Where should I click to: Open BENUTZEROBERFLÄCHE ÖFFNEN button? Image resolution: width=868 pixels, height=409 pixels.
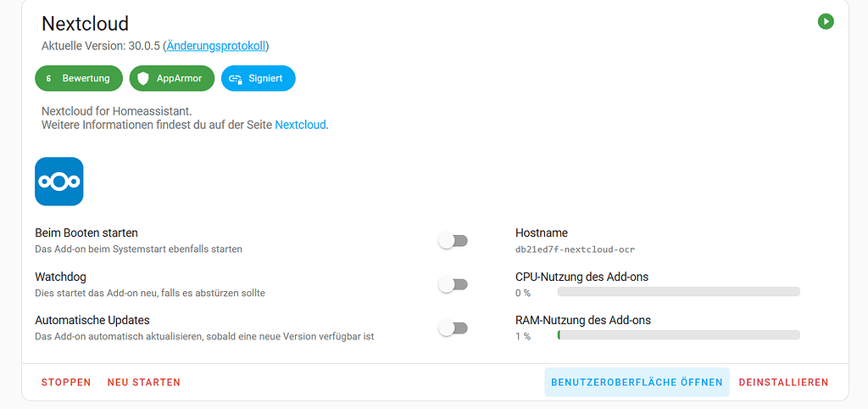click(637, 383)
